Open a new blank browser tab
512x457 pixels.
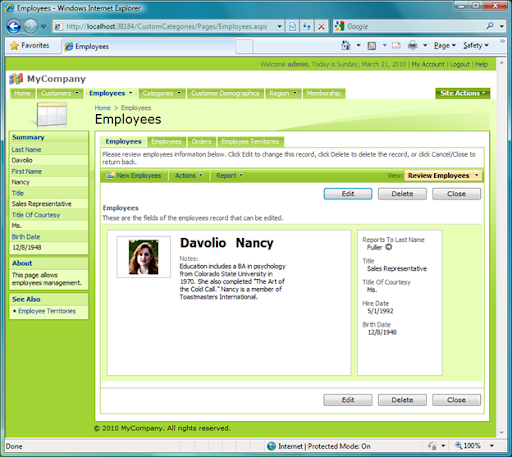[x=244, y=47]
